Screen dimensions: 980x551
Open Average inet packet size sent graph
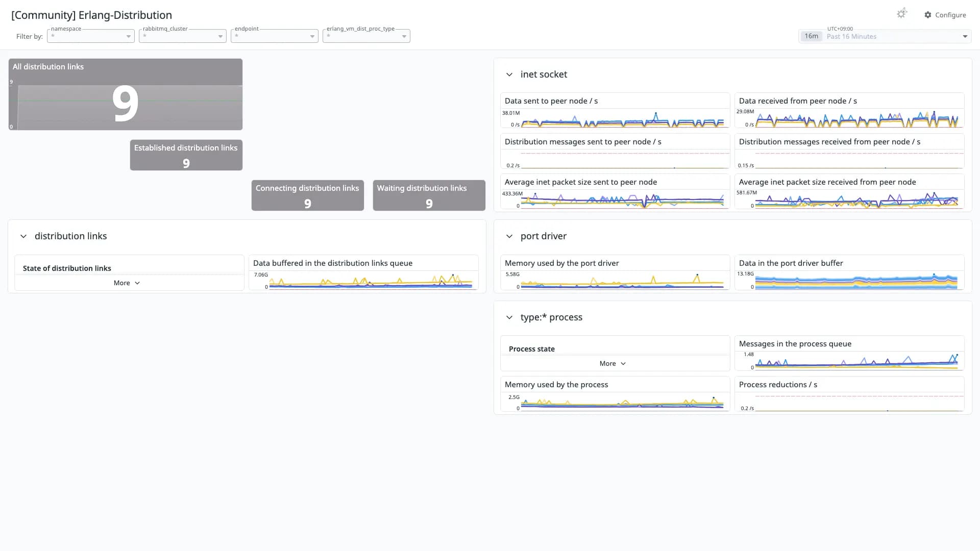[615, 191]
